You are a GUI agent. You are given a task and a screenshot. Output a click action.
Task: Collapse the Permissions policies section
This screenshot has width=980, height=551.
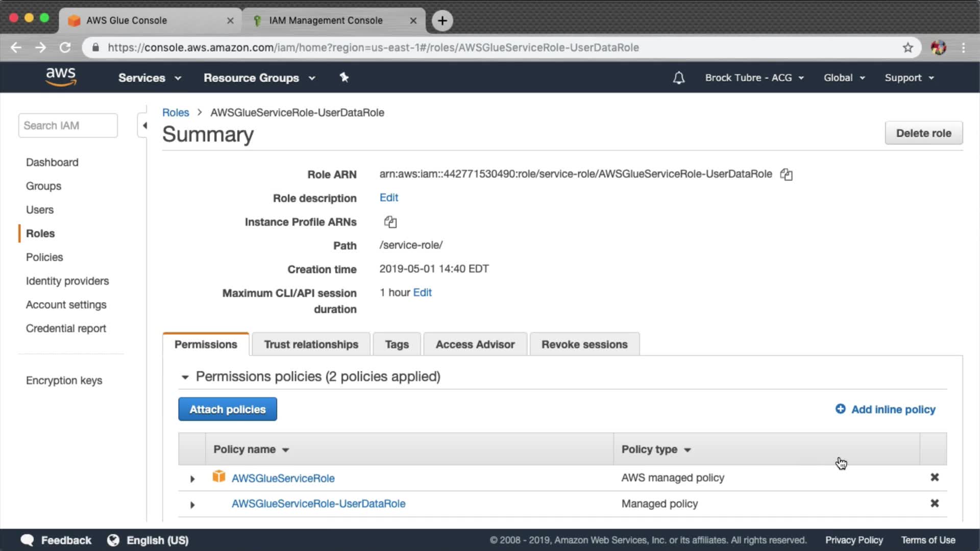point(185,377)
